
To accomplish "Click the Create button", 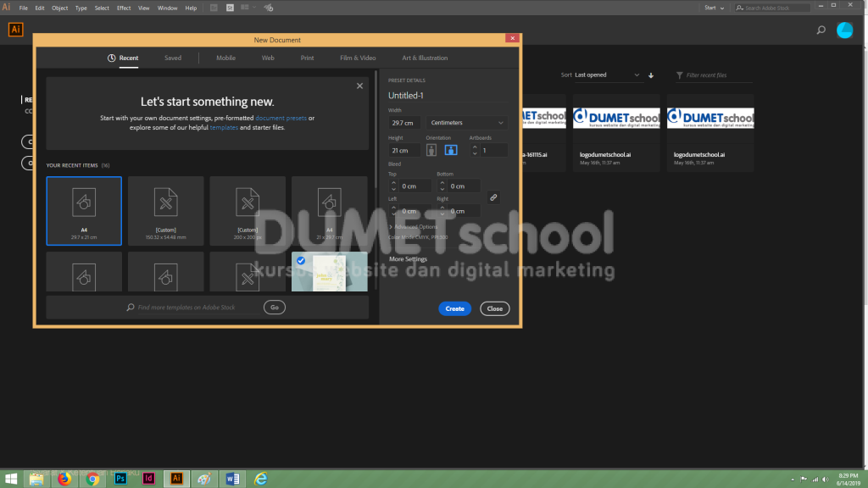I will [x=455, y=308].
